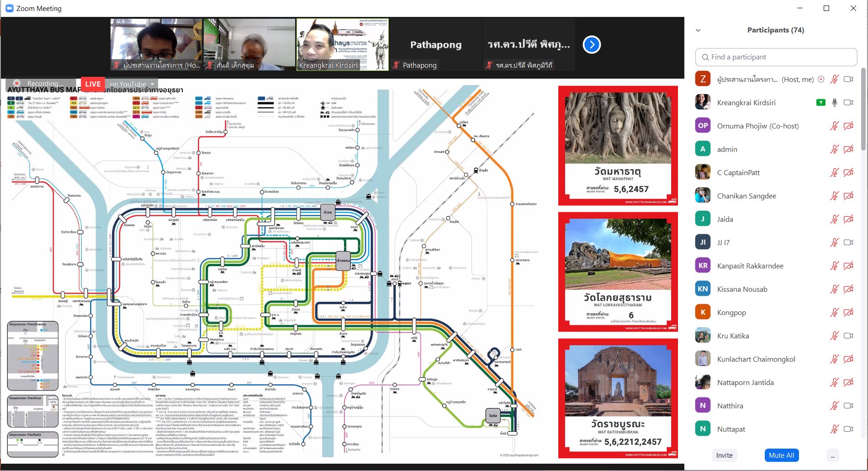Click the Participants (74) panel title
This screenshot has width=868, height=471.
click(x=775, y=30)
